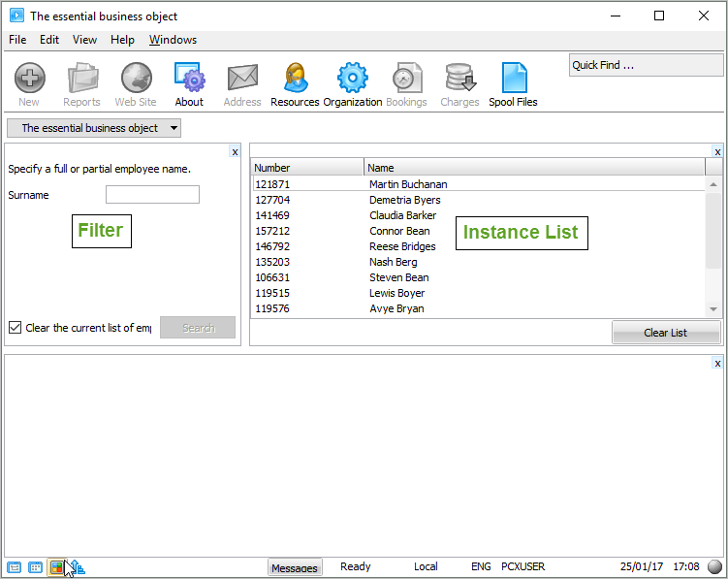The width and height of the screenshot is (728, 579).
Task: Close the bottom empty panel with its x
Action: (717, 363)
